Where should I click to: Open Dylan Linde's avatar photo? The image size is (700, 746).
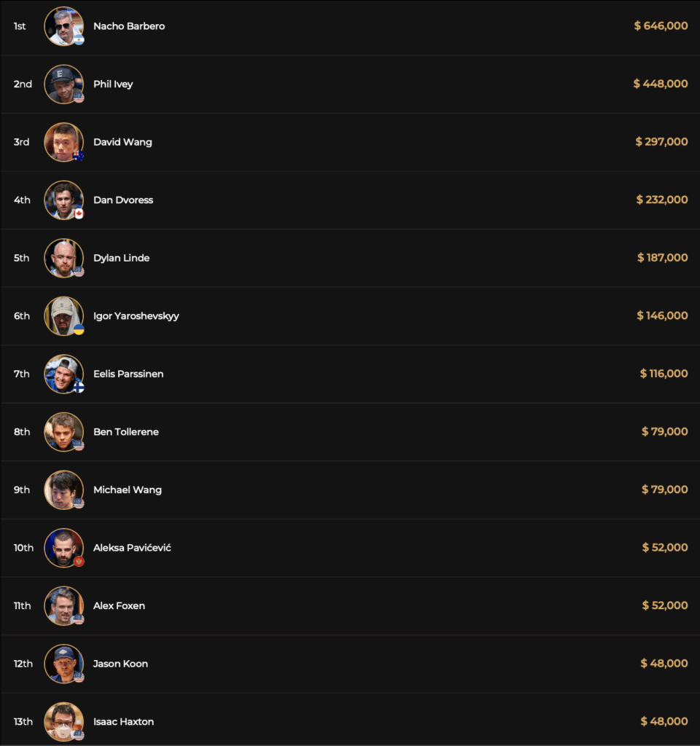63,258
